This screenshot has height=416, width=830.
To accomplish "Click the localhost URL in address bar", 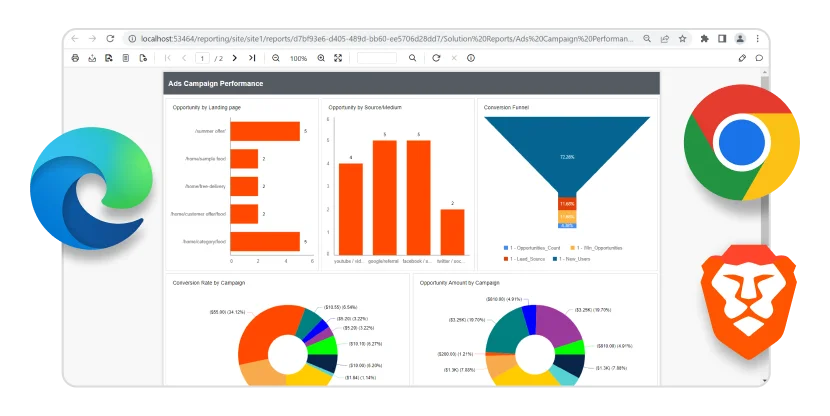I will tap(386, 39).
